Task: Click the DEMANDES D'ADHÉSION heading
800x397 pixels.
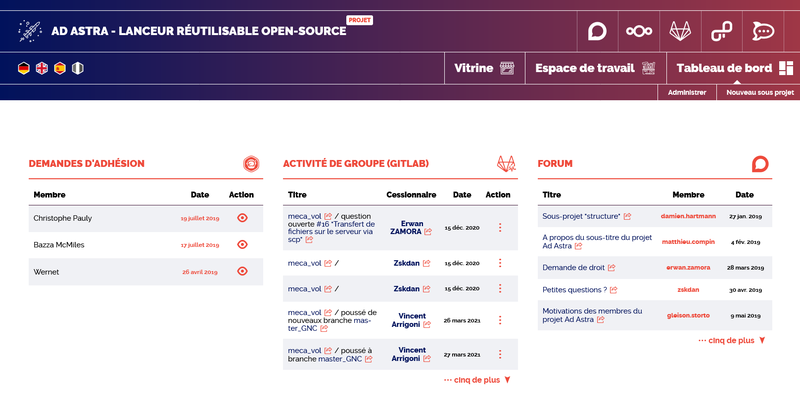Action: [87, 164]
